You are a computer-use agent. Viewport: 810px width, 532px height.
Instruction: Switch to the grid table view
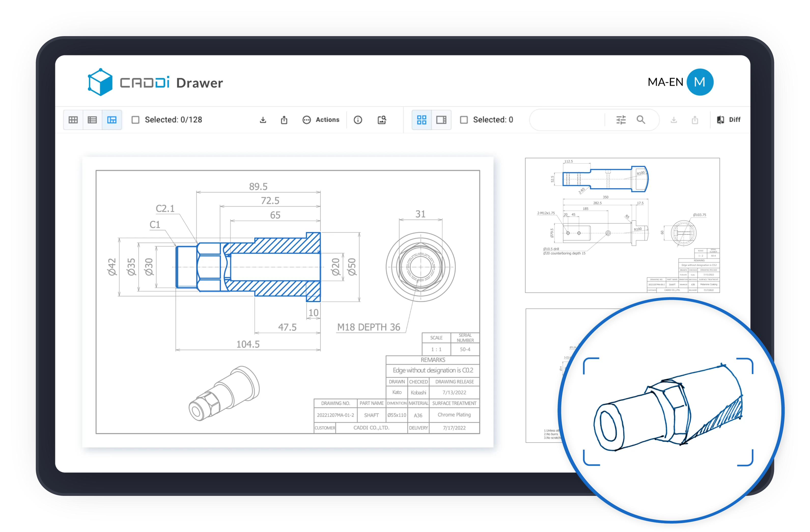(73, 120)
